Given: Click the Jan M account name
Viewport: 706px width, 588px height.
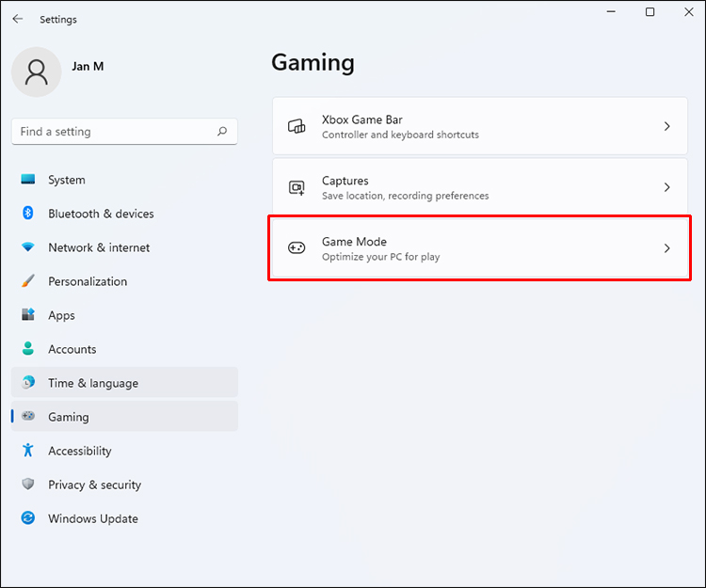Looking at the screenshot, I should [x=88, y=67].
